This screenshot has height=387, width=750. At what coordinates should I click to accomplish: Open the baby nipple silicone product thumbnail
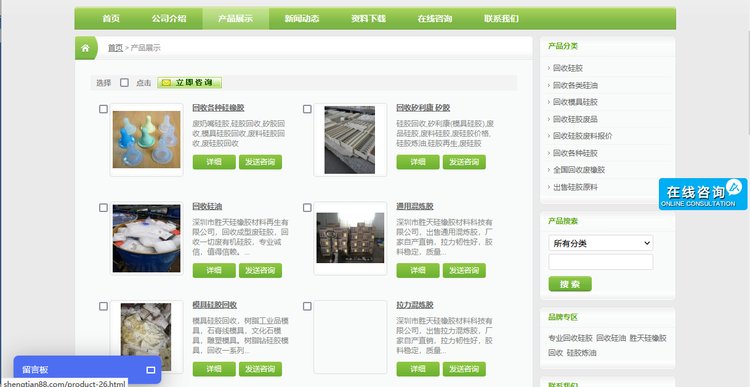pos(146,140)
